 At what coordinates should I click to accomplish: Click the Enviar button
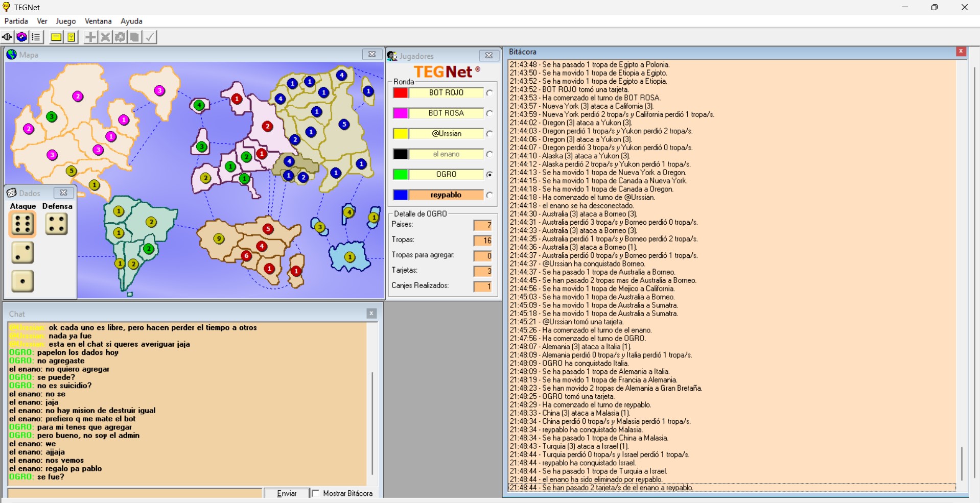[x=287, y=493]
